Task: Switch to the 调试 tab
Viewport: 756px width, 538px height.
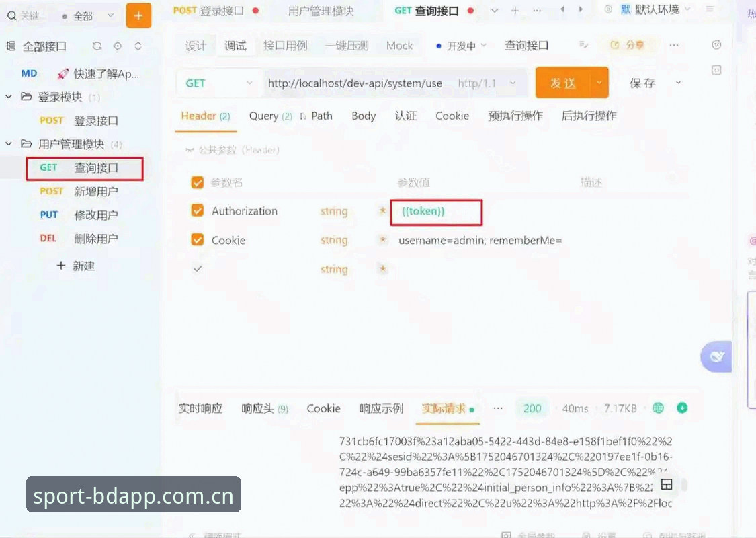Action: tap(235, 46)
